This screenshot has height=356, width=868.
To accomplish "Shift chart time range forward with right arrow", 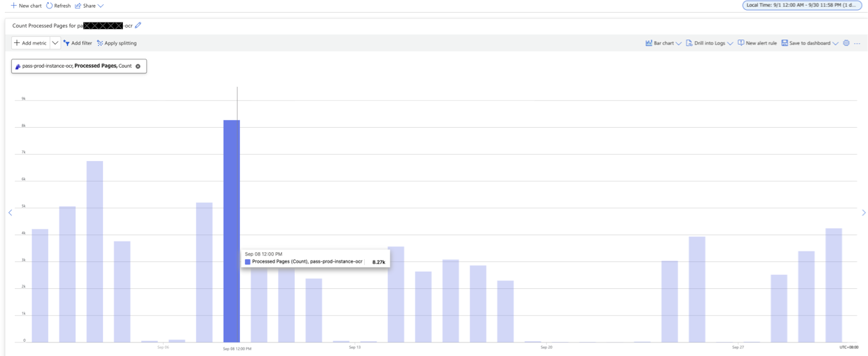I will [864, 213].
